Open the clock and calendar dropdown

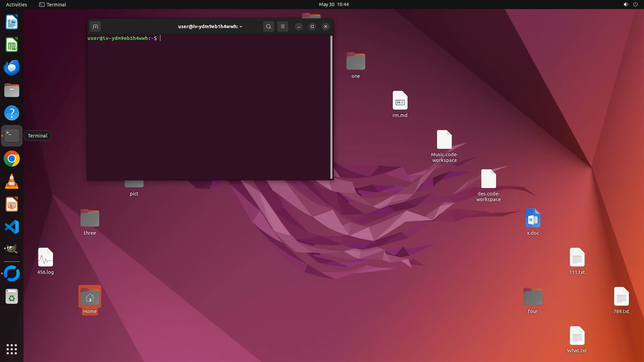(x=333, y=4)
